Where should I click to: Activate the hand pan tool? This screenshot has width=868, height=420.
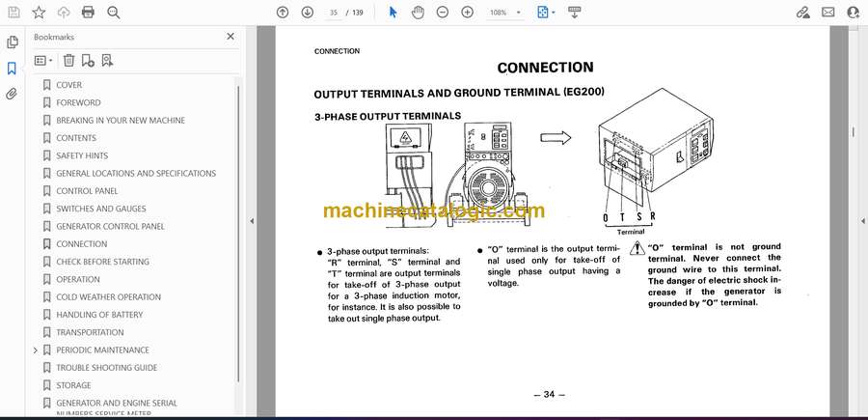418,13
